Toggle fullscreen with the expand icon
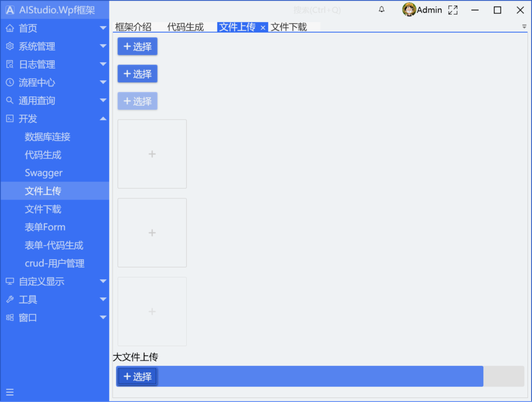 click(x=453, y=10)
